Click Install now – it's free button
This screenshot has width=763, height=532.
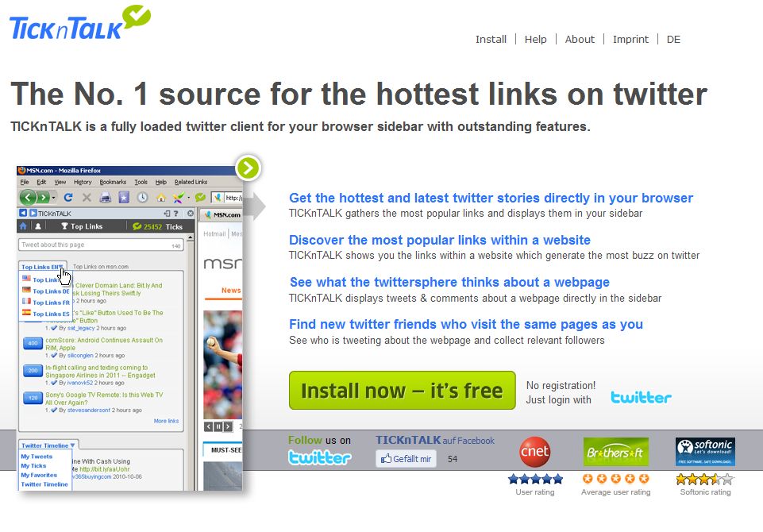(402, 391)
